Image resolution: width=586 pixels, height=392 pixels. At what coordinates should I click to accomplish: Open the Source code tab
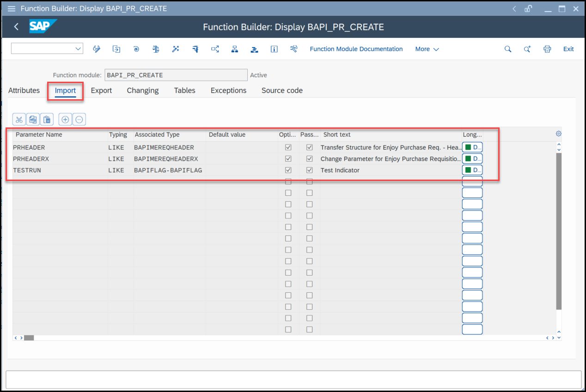282,90
